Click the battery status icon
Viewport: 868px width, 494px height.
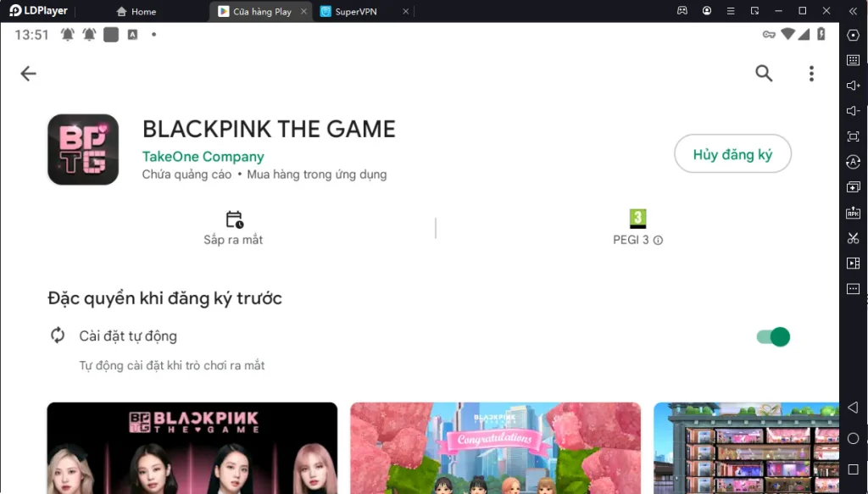(821, 34)
